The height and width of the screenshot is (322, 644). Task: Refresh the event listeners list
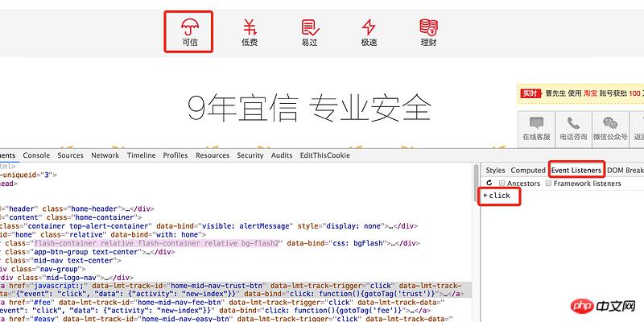pos(489,184)
